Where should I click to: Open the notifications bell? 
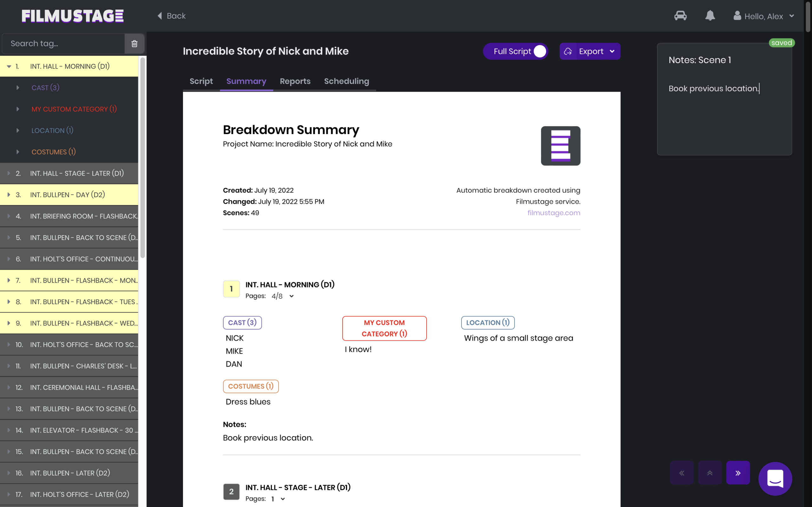click(x=710, y=16)
